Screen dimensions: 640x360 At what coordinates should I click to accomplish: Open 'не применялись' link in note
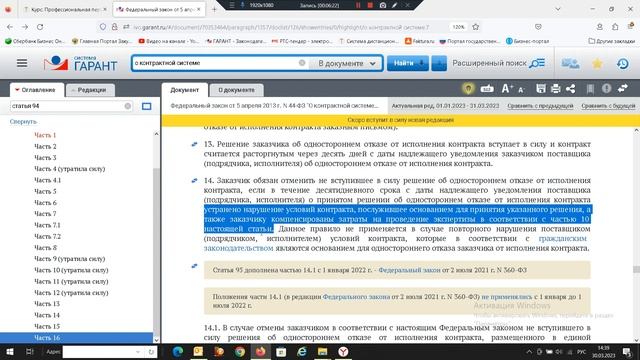coord(507,297)
